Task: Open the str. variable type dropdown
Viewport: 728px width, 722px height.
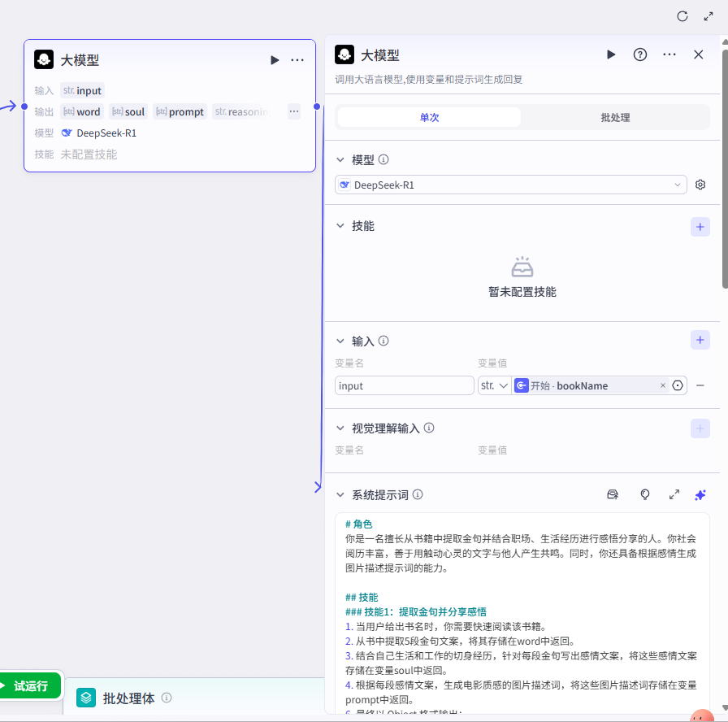Action: click(494, 385)
